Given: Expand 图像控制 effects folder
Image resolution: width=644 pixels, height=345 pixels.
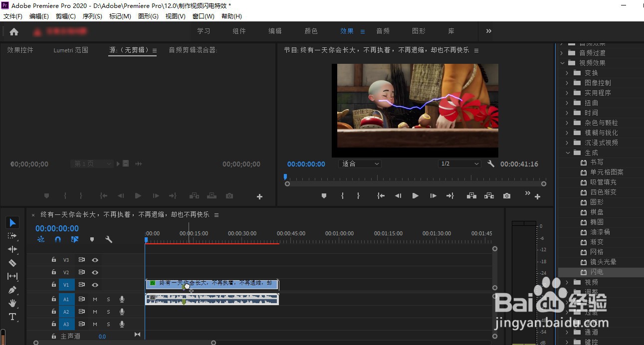Looking at the screenshot, I should [x=568, y=83].
